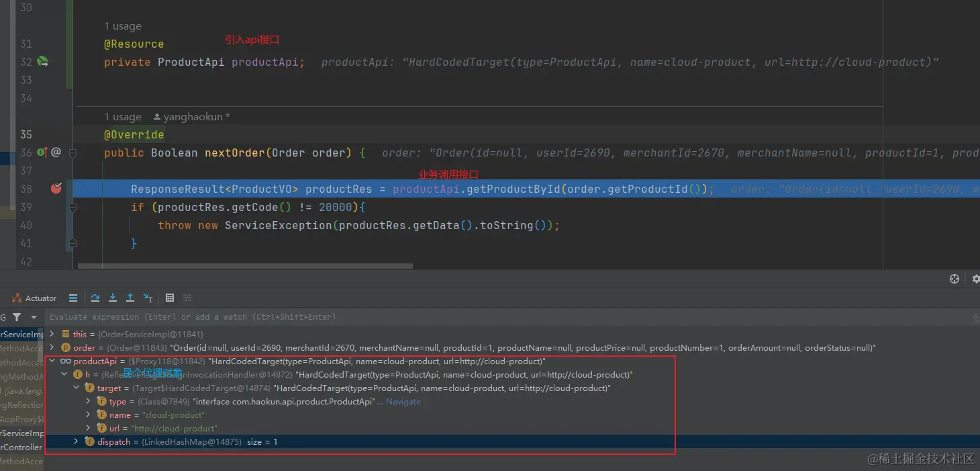980x471 pixels.
Task: Collapse the 'target' field node
Action: [77, 388]
